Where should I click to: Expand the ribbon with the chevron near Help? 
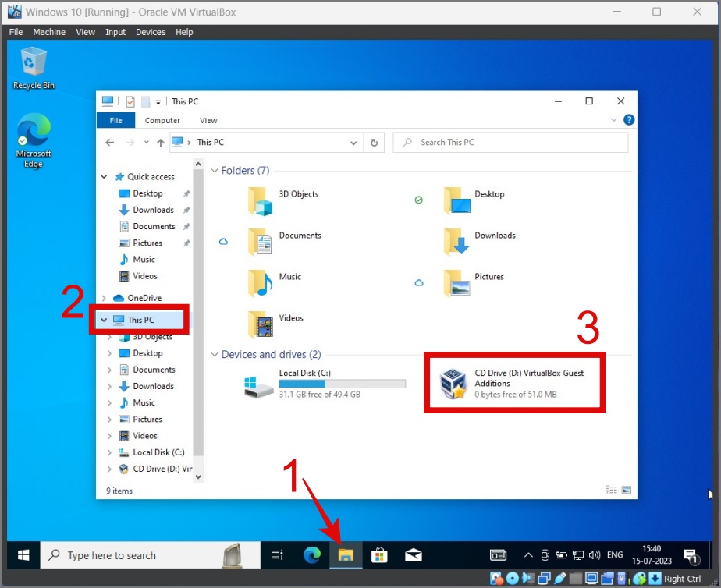(615, 120)
